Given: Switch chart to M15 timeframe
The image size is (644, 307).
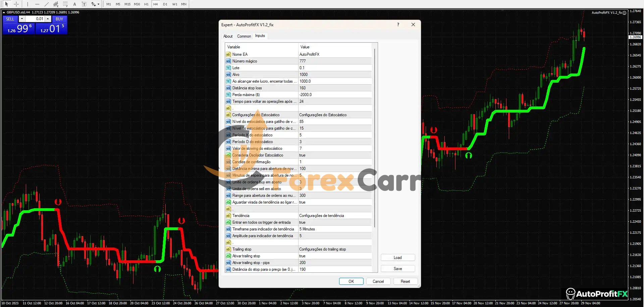Looking at the screenshot, I should click(127, 4).
